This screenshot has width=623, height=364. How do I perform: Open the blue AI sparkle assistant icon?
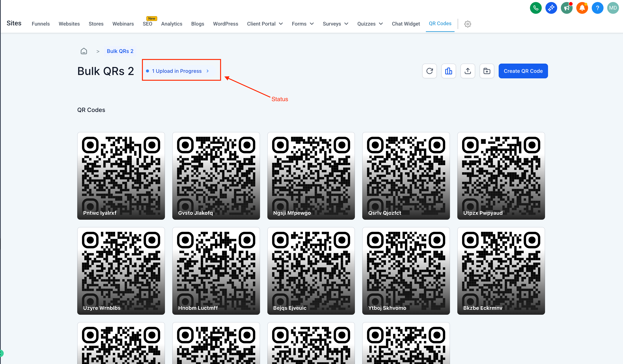[551, 8]
